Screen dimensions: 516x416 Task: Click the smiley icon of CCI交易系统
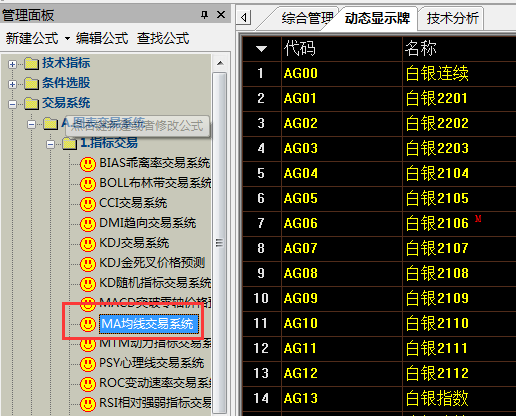[88, 204]
